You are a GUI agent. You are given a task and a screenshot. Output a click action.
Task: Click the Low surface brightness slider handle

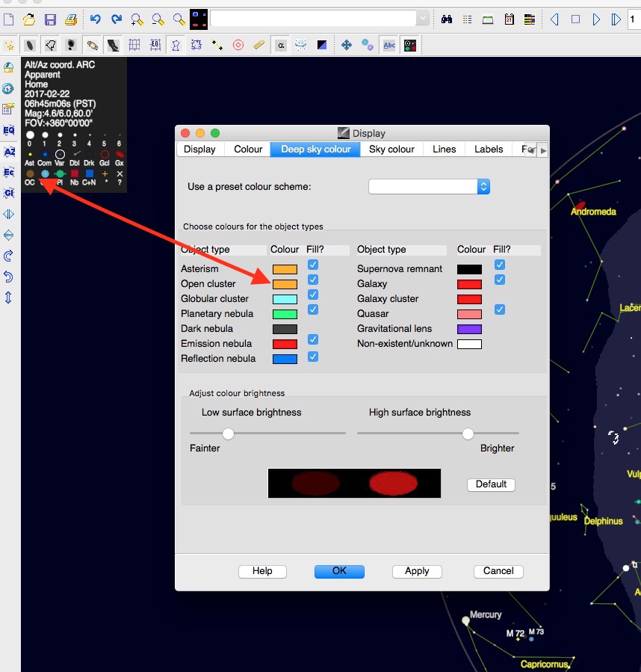(x=228, y=434)
